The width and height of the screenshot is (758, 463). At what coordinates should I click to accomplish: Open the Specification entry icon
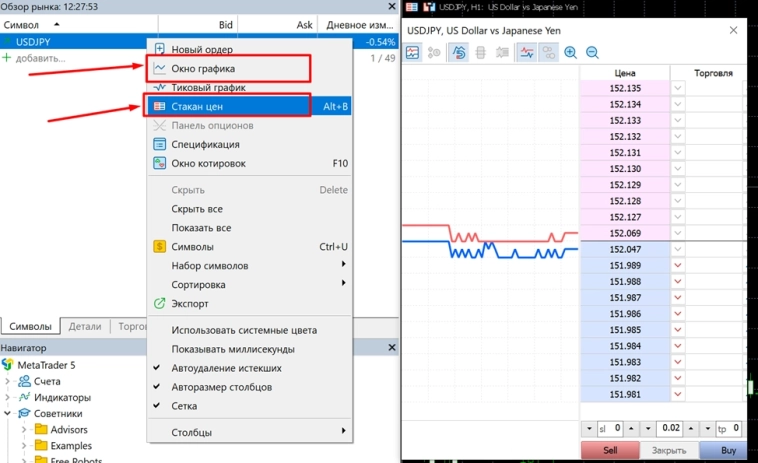(x=160, y=144)
